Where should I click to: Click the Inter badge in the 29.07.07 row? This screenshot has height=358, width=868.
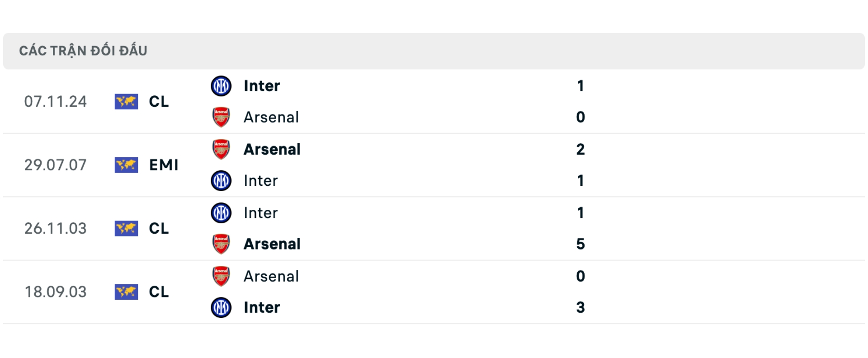pyautogui.click(x=221, y=181)
